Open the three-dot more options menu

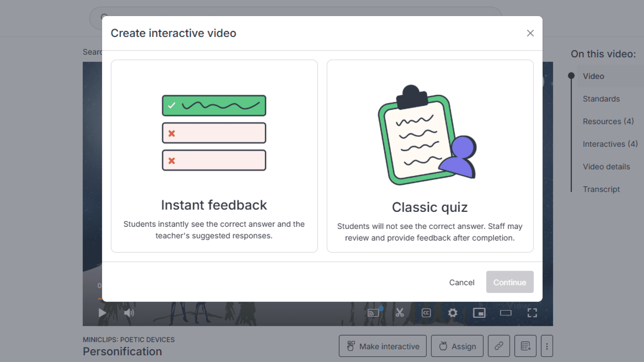(547, 346)
